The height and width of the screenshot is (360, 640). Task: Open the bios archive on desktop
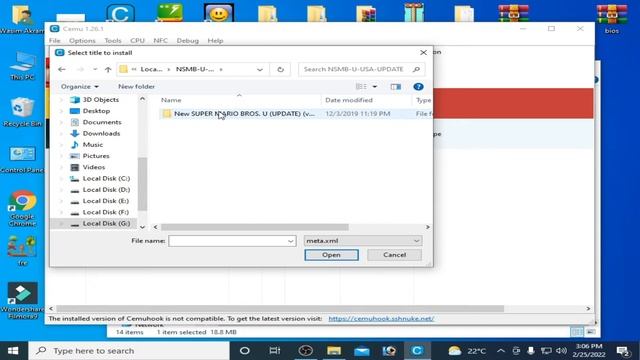[611, 19]
